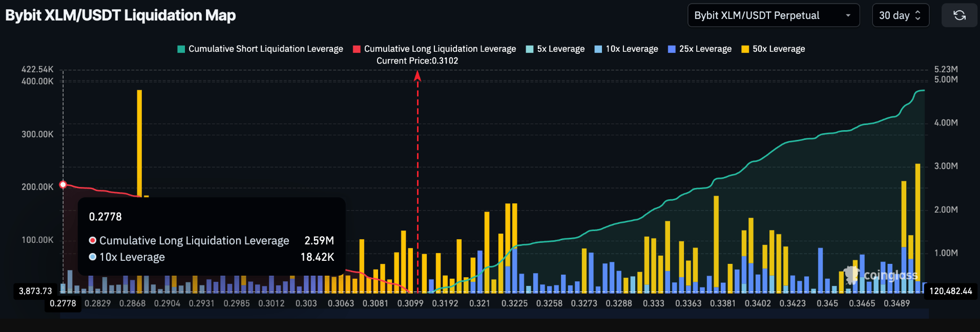This screenshot has width=980, height=332.
Task: Click the Bybit XLM/USDT Liquidation Map title
Action: 120,15
